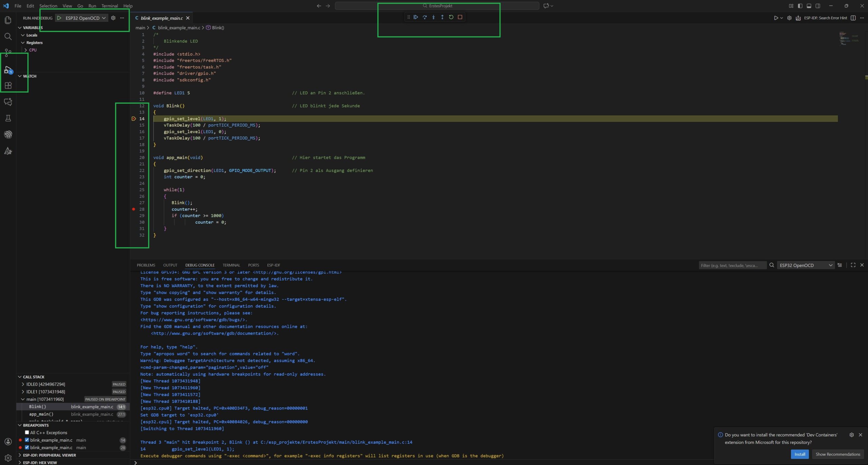868x465 pixels.
Task: Restart the debug session
Action: click(451, 17)
